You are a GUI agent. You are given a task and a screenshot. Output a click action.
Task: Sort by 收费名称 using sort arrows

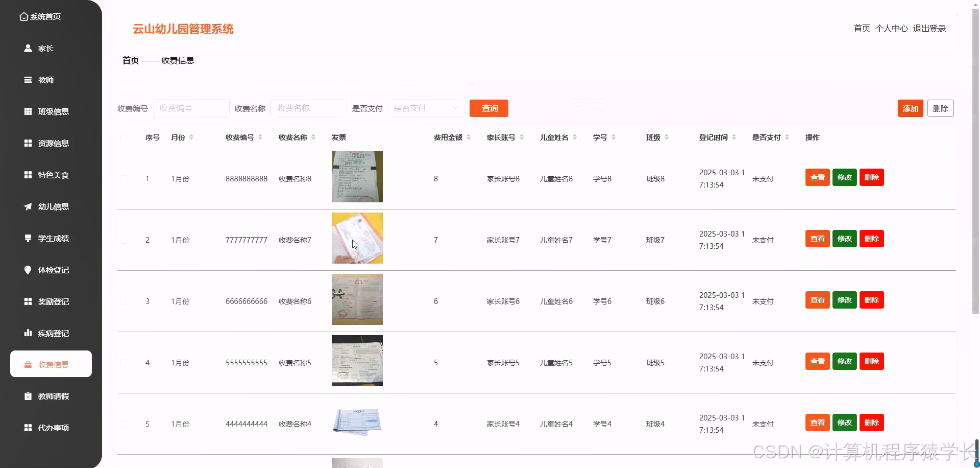[313, 137]
